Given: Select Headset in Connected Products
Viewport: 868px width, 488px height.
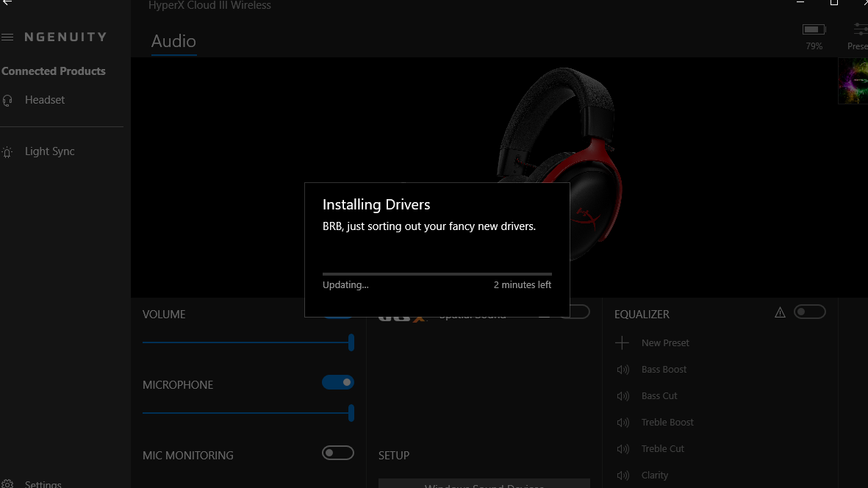Looking at the screenshot, I should 45,100.
